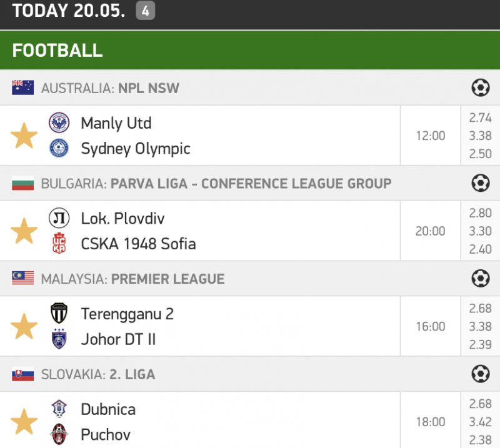Viewport: 500px width, 448px height.
Task: Click the match count badge showing 4
Action: 145,11
